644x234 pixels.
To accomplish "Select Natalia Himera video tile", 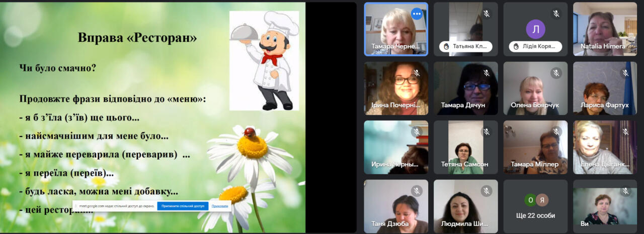I will pos(605,29).
